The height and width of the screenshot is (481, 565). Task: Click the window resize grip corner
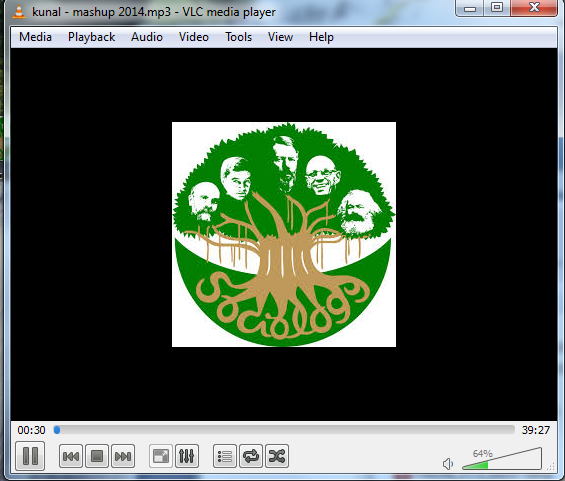[x=551, y=467]
